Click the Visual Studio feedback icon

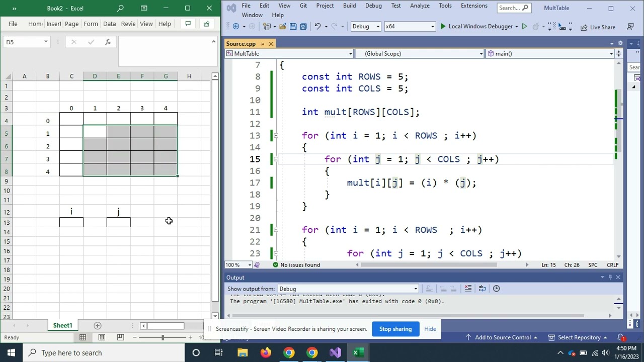click(x=630, y=27)
